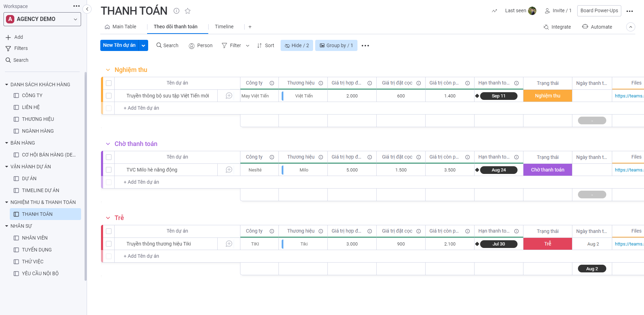Star the THANH TOÁN board as favorite

click(x=188, y=11)
